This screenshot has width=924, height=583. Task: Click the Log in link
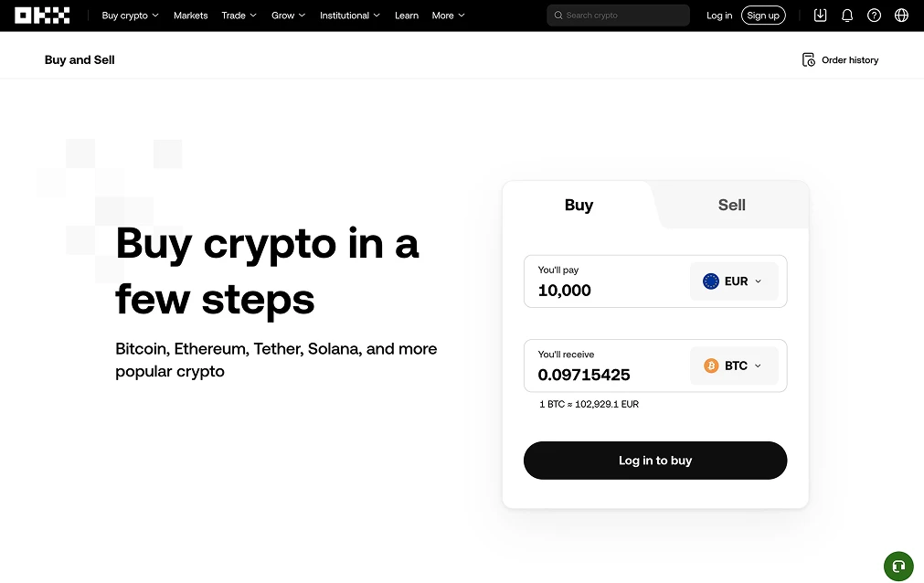(719, 16)
